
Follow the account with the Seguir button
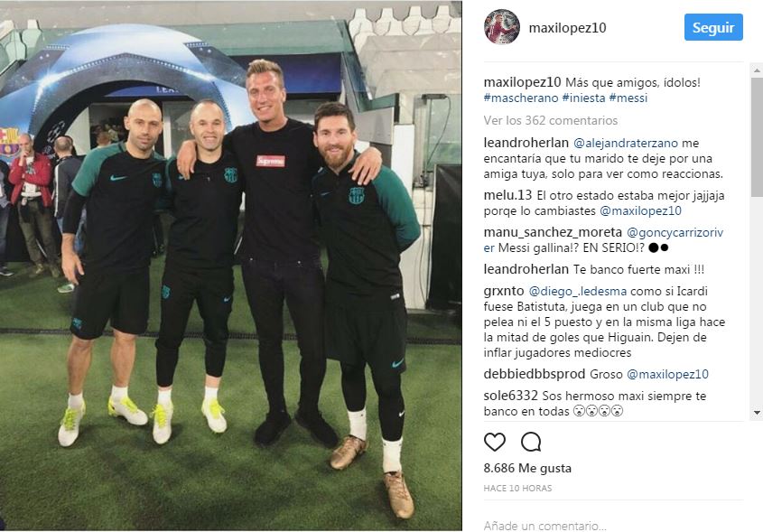713,27
